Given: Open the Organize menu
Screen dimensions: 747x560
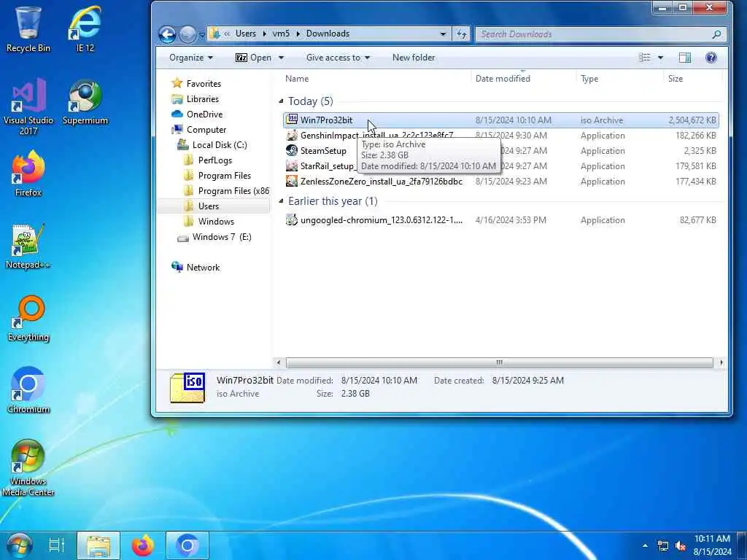Looking at the screenshot, I should [x=191, y=58].
